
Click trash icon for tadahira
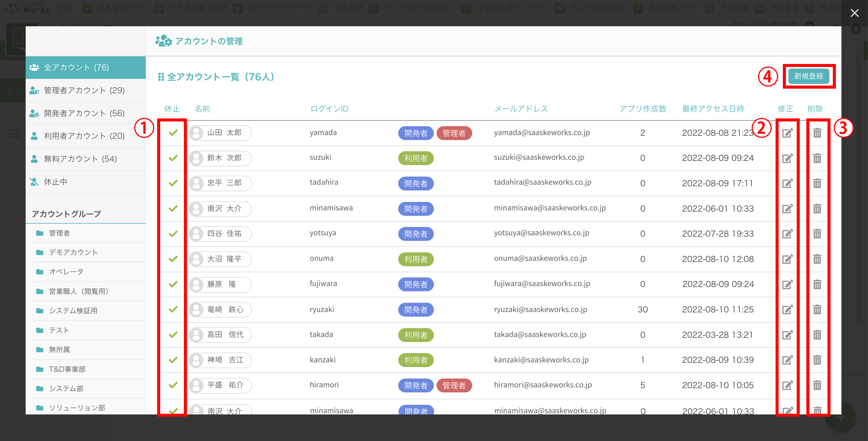(x=817, y=184)
